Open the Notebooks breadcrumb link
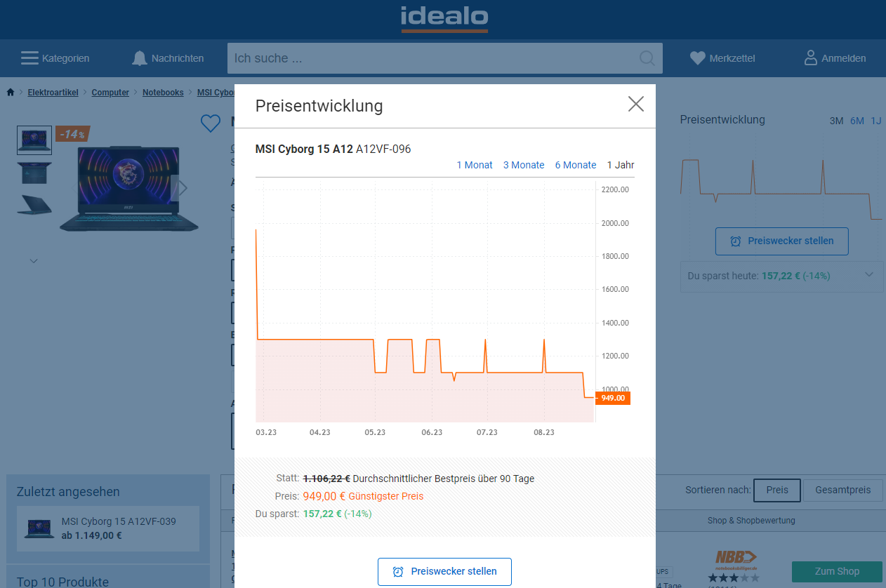Viewport: 886px width, 588px height. pyautogui.click(x=163, y=93)
